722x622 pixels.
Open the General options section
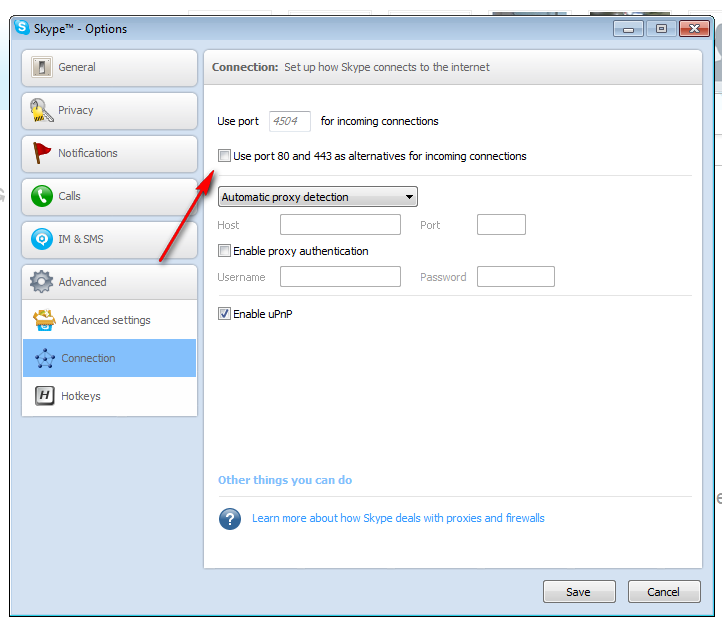[110, 68]
